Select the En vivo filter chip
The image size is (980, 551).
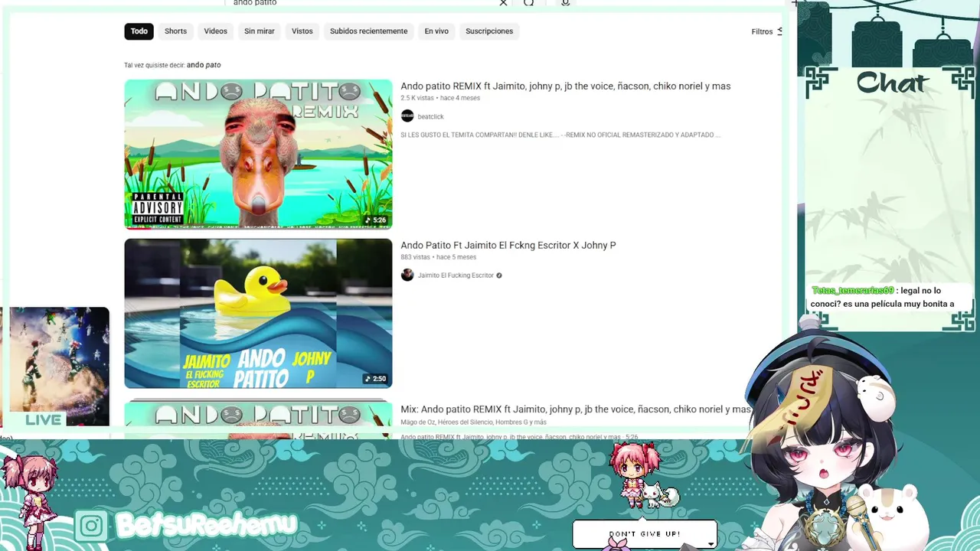(436, 31)
